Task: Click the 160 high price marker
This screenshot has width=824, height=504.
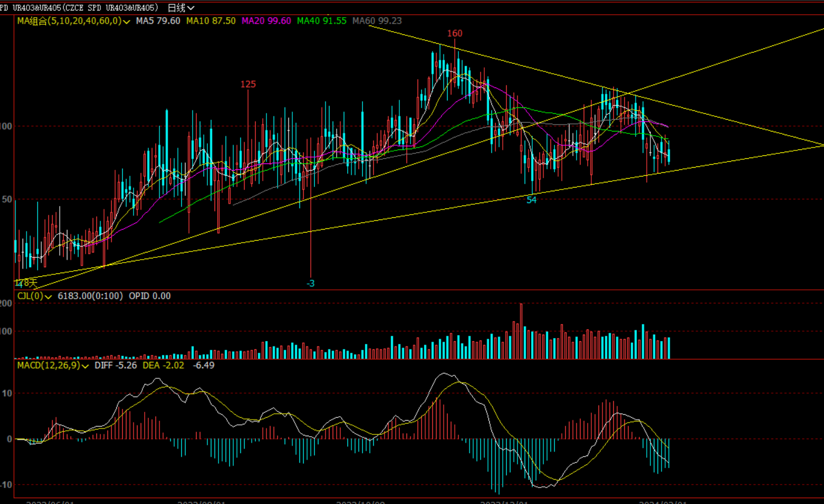Action: [x=454, y=34]
